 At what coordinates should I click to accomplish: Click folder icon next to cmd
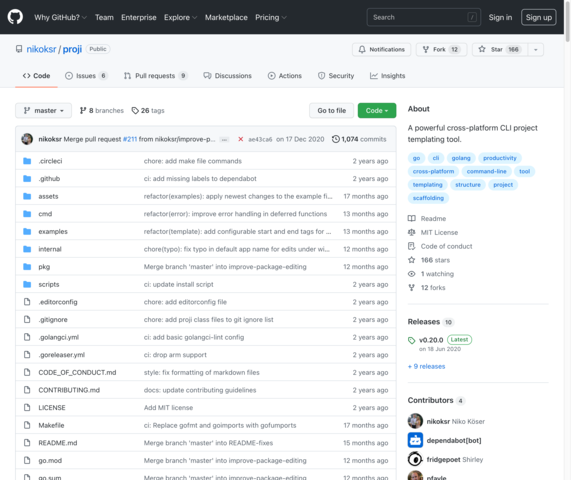coord(27,214)
